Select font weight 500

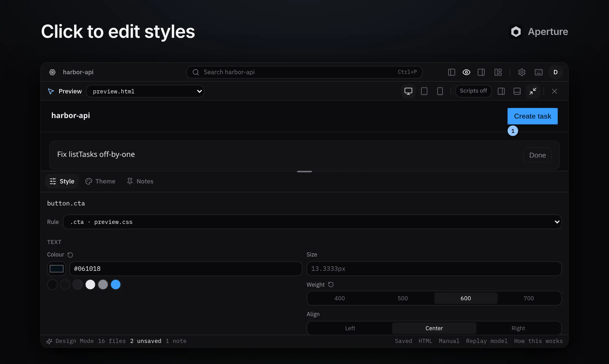403,298
